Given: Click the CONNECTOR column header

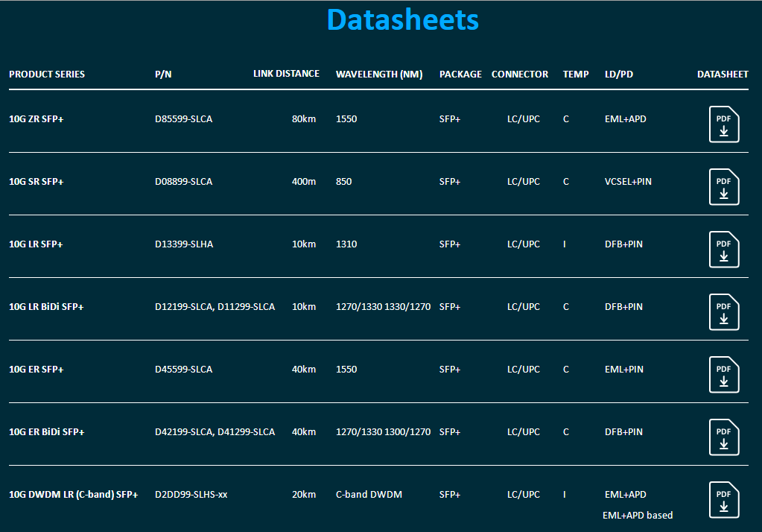Looking at the screenshot, I should [x=520, y=75].
